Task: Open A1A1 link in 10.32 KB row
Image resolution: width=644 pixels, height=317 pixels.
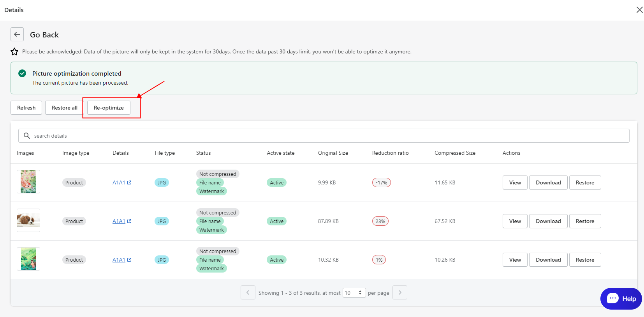Action: (x=119, y=260)
